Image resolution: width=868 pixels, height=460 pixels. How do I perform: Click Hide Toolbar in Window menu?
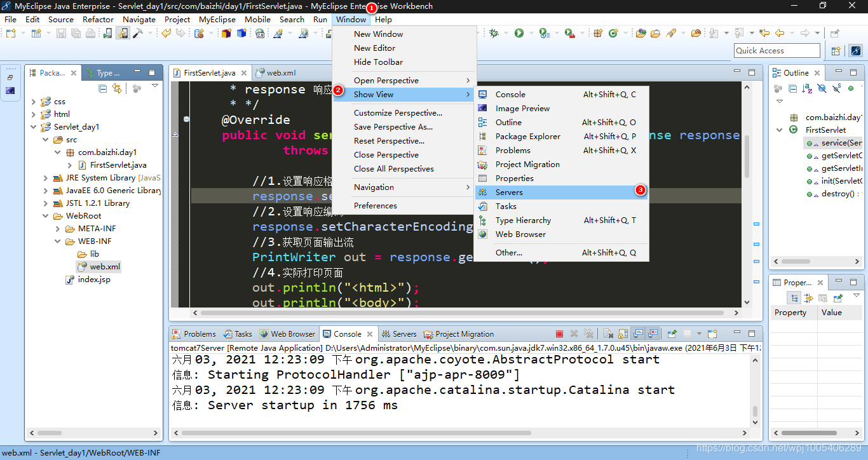378,62
